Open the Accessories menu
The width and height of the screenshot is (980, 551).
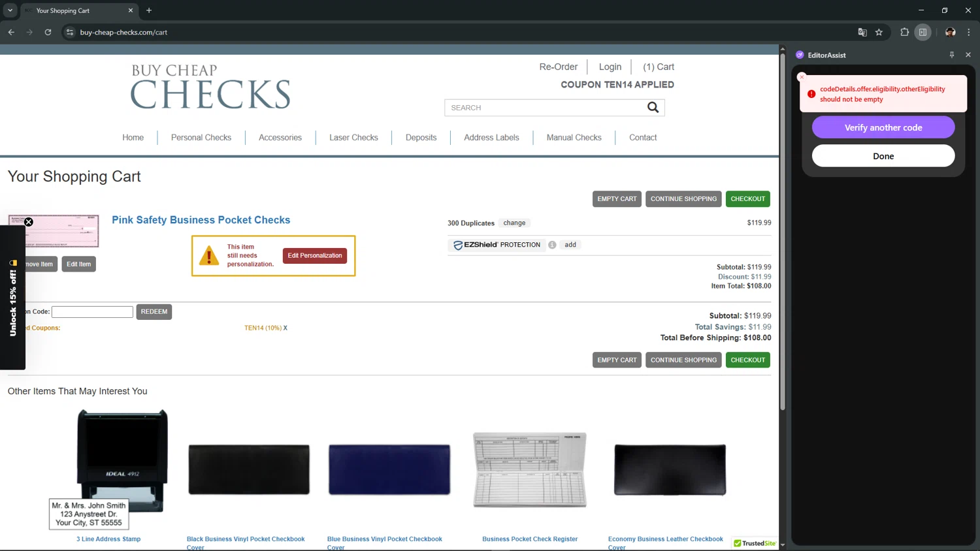tap(280, 138)
